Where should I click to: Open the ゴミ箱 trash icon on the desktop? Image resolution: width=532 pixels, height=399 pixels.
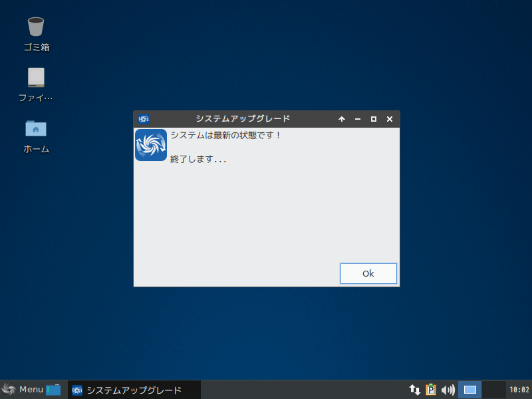tap(36, 35)
